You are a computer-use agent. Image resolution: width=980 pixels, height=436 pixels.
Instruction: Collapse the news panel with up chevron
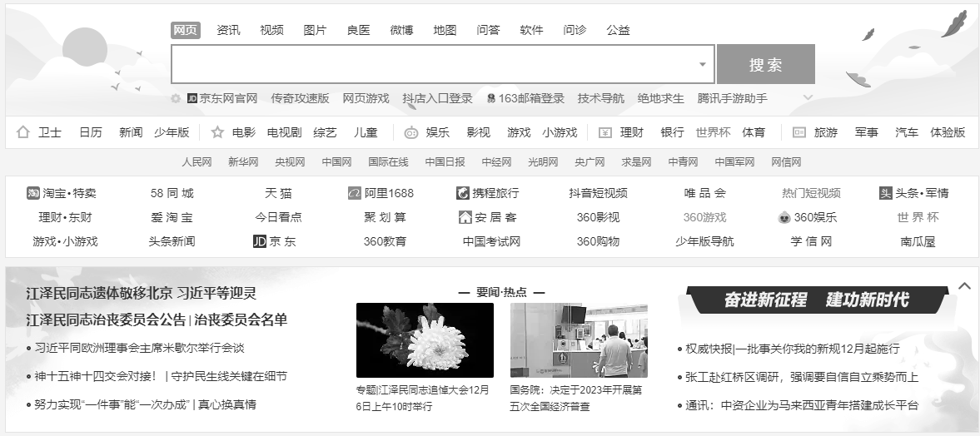coord(964,285)
